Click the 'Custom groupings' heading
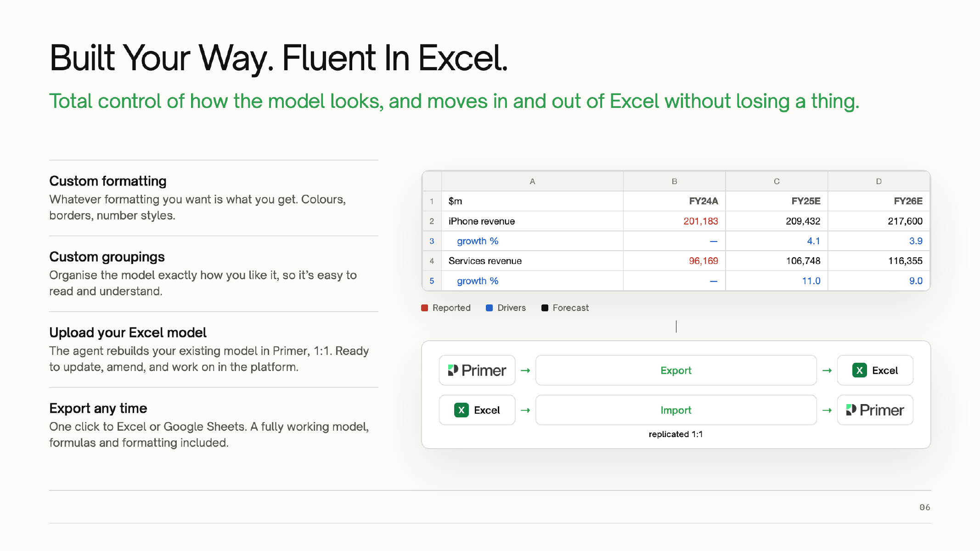The width and height of the screenshot is (980, 551). point(107,257)
